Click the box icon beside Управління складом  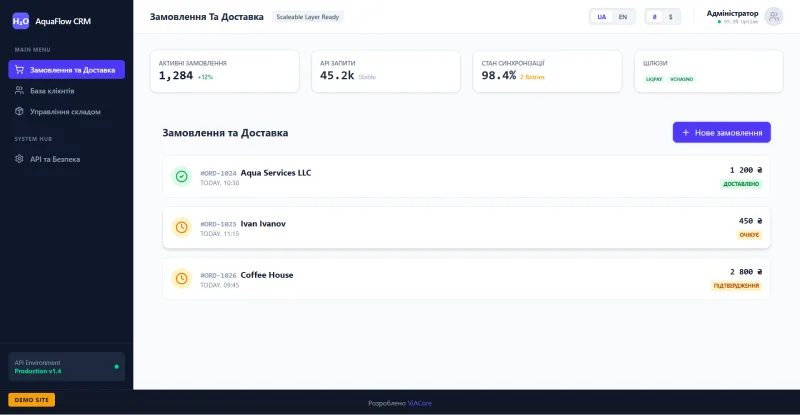tap(19, 111)
